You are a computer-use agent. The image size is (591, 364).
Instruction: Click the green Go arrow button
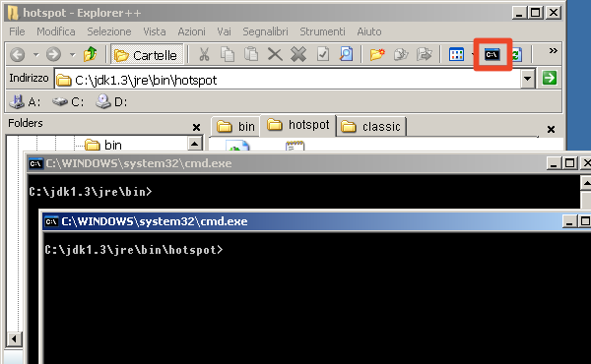coord(550,79)
